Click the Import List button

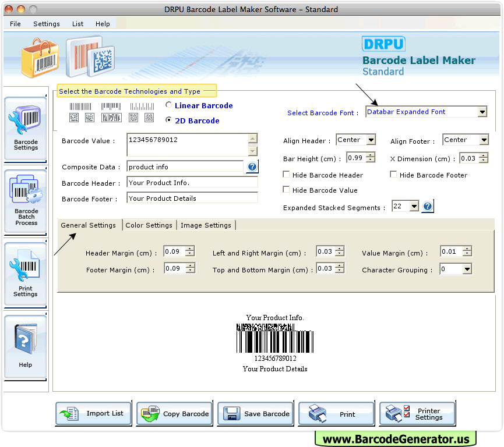tap(94, 414)
